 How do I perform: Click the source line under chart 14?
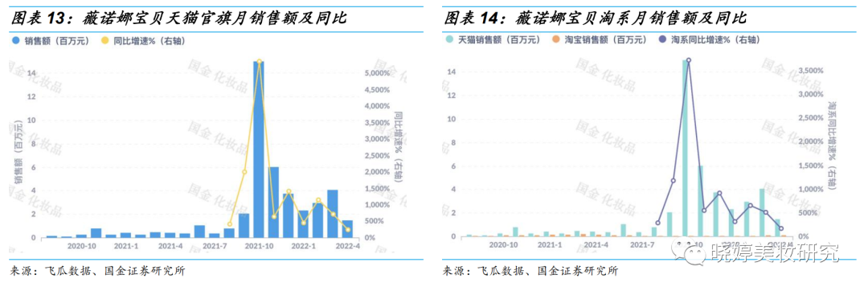(x=531, y=271)
